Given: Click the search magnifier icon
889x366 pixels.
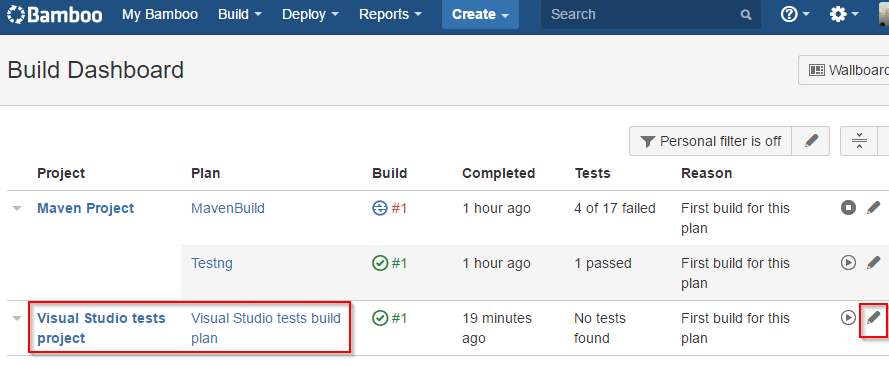Looking at the screenshot, I should (746, 15).
